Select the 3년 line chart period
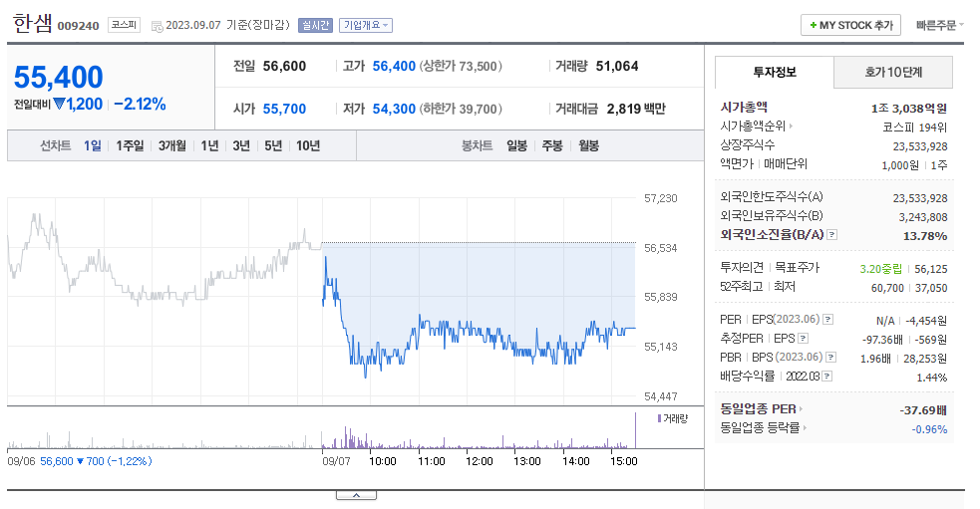 [241, 145]
